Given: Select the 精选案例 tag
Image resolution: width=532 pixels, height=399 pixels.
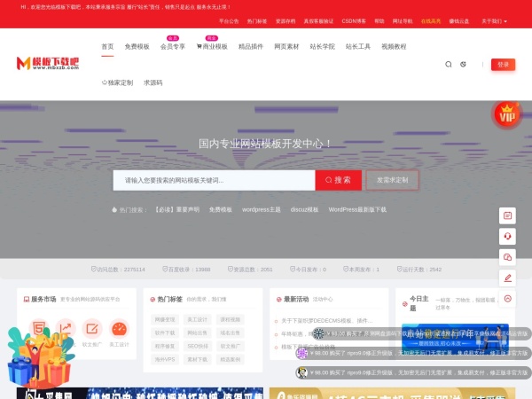Looking at the screenshot, I should (x=230, y=359).
